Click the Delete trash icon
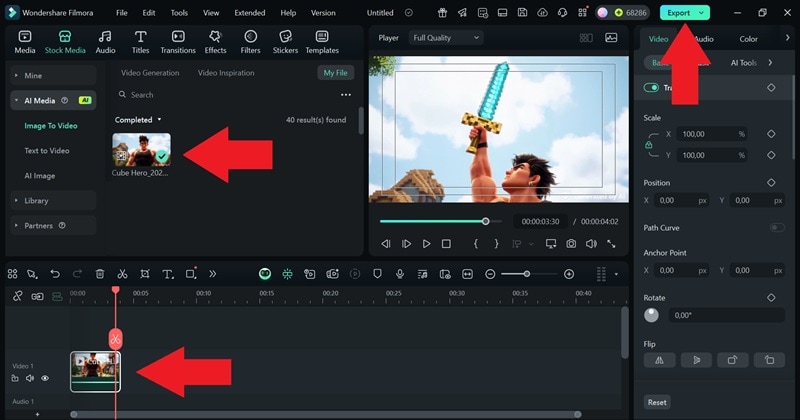Screen dimensions: 800x420 (100, 274)
